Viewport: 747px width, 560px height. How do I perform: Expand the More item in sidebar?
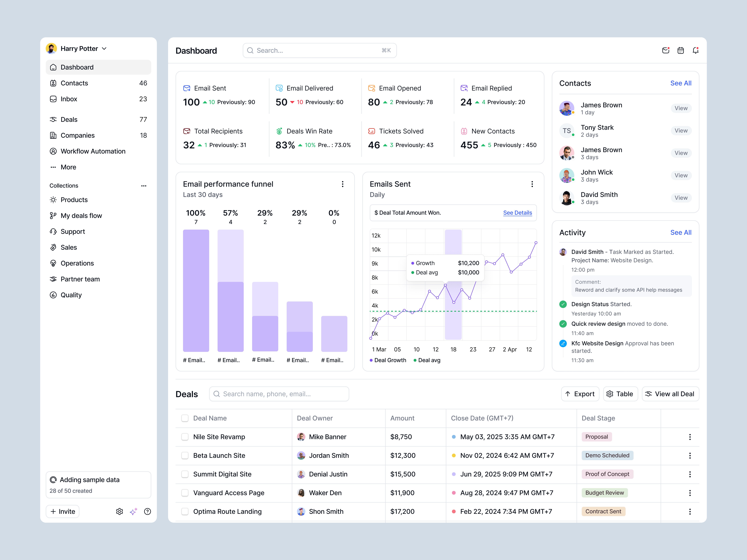(x=98, y=167)
